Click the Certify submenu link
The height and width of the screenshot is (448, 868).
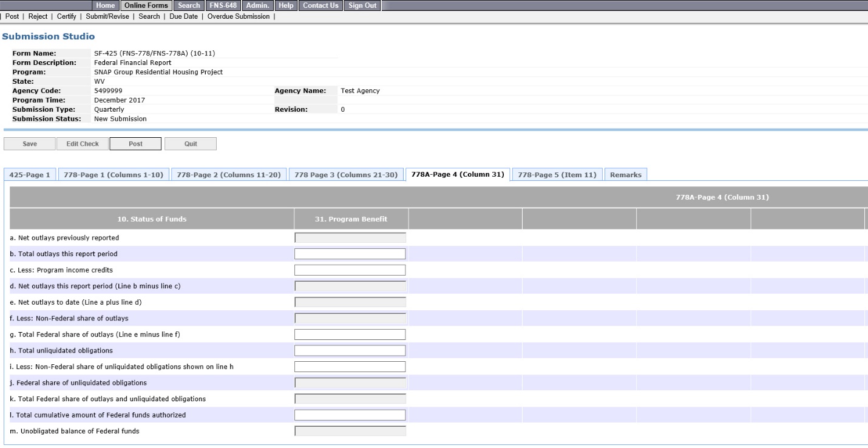67,16
